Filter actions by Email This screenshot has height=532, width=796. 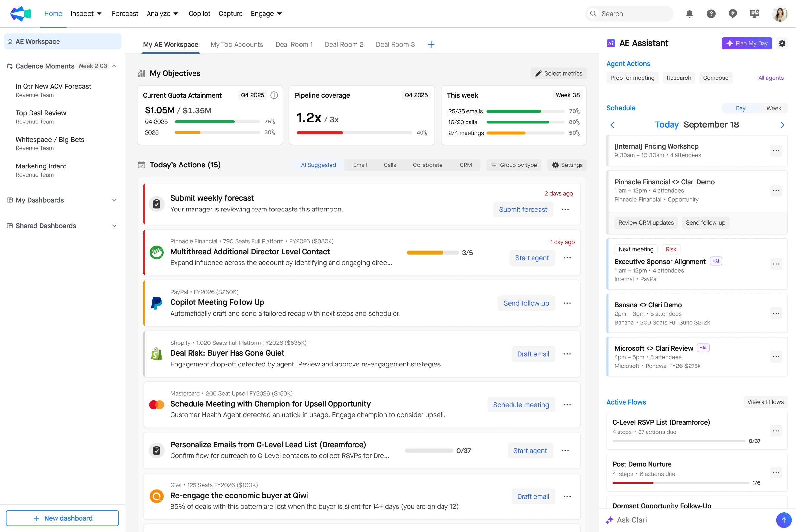[x=360, y=165]
